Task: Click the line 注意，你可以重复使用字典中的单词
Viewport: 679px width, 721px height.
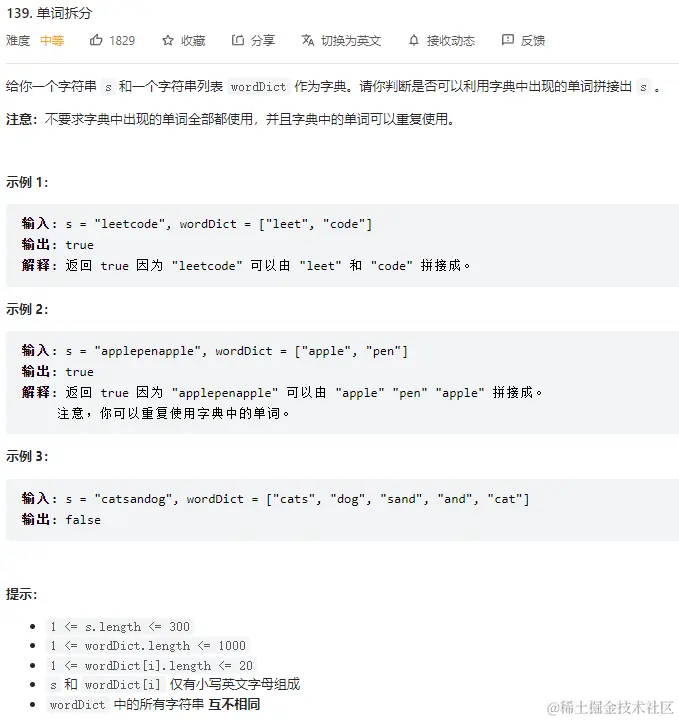Action: 174,413
